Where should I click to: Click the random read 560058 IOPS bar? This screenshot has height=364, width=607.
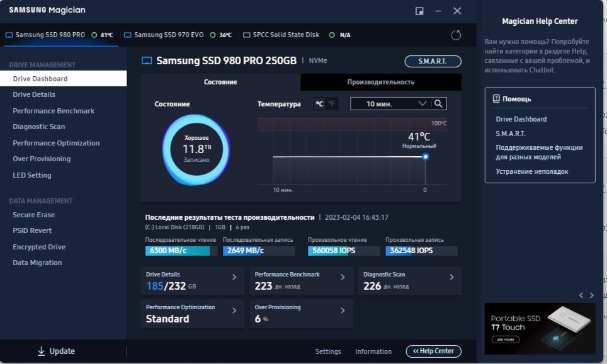(x=344, y=251)
